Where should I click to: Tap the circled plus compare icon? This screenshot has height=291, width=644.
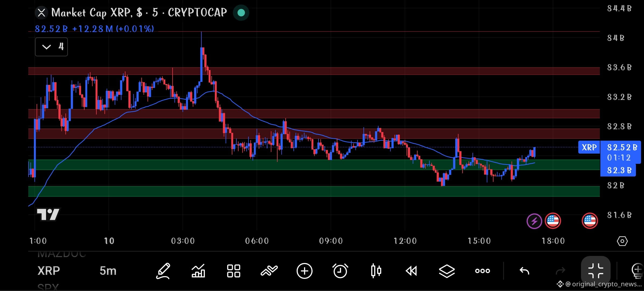pyautogui.click(x=304, y=271)
